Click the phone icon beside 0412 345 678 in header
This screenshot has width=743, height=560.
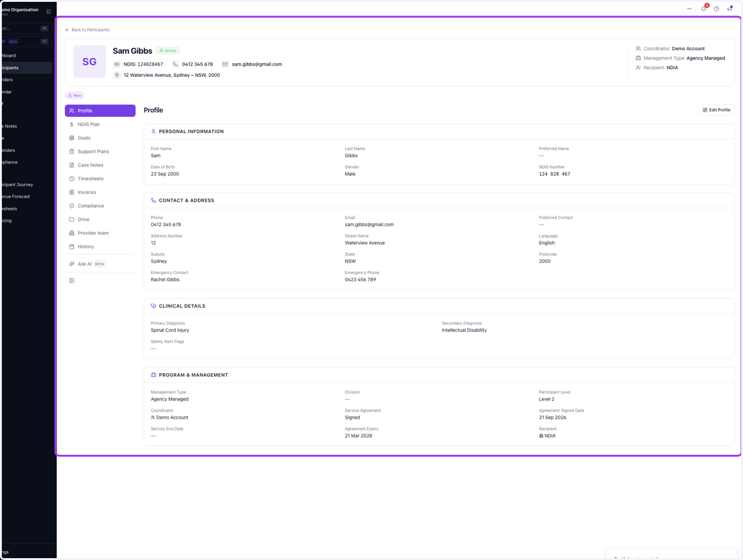click(175, 64)
